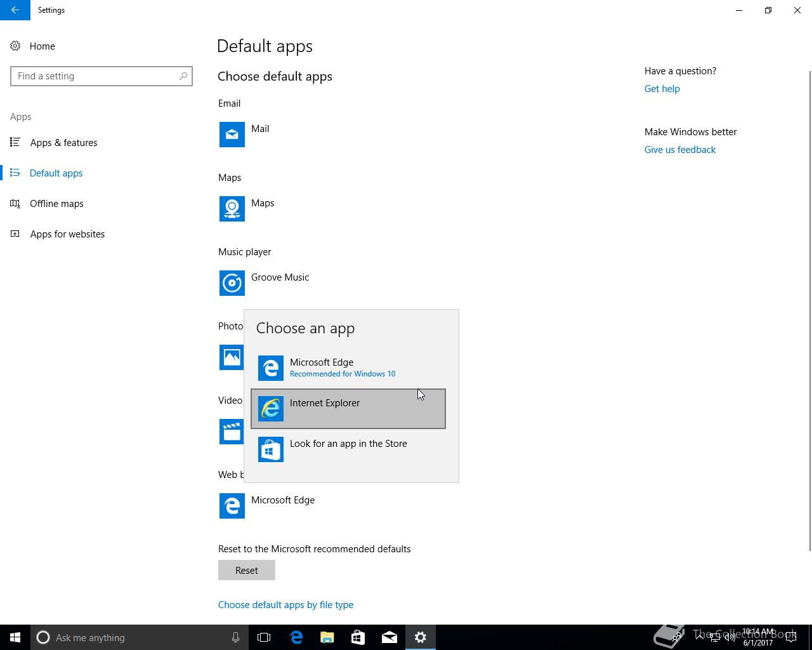Go back with the Settings back arrow
This screenshot has width=812, height=650.
pos(15,10)
